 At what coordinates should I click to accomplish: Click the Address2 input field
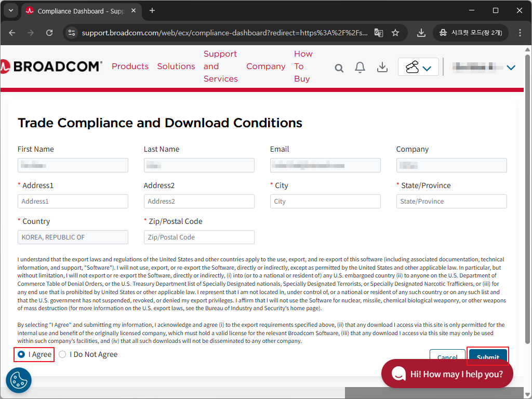[x=199, y=201]
